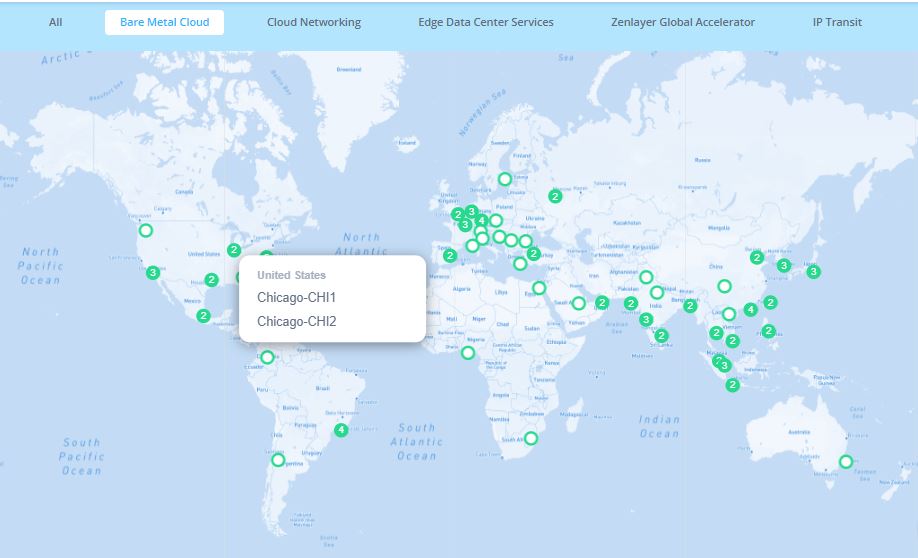Click the empty marker in Greece
Screen dimensions: 918x558
tap(520, 263)
